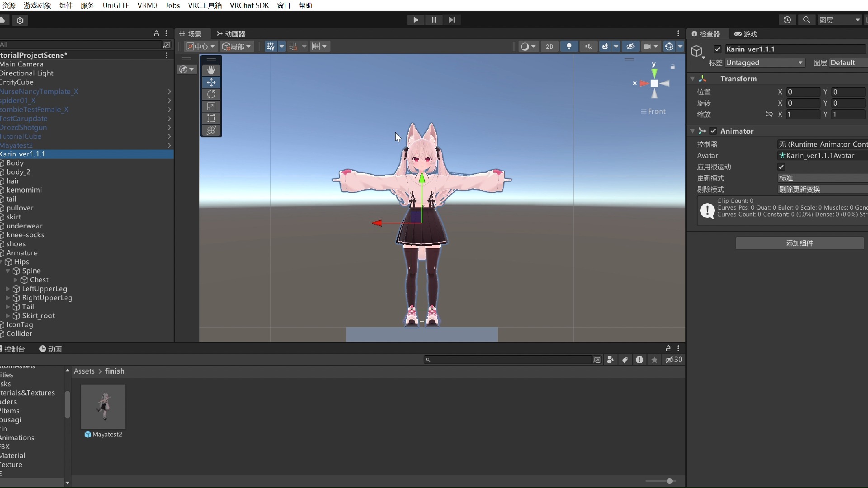Toggle the 应用根运动 (Apply Root Motion) checkbox
868x488 pixels.
[781, 167]
